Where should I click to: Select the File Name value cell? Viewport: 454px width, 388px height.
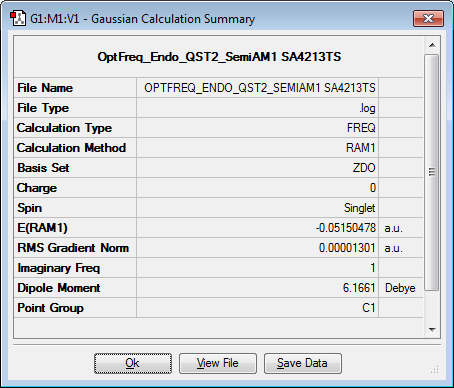(257, 88)
